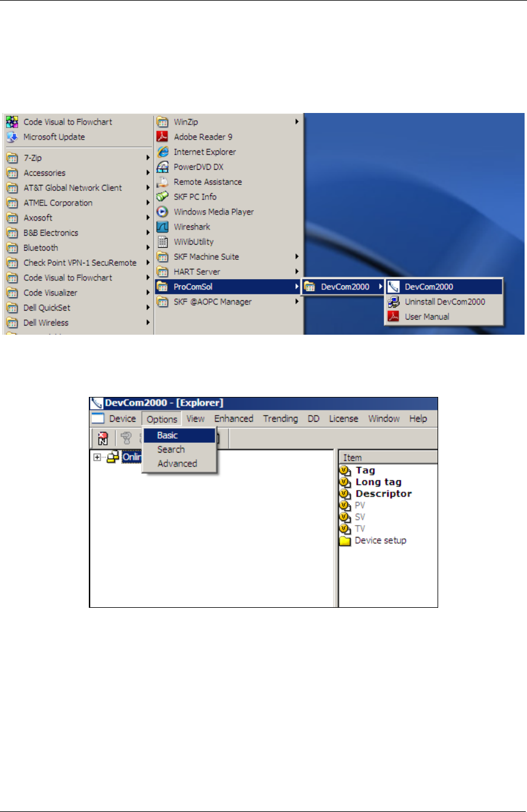Expand the Dell QuickSet submenu

click(x=78, y=308)
